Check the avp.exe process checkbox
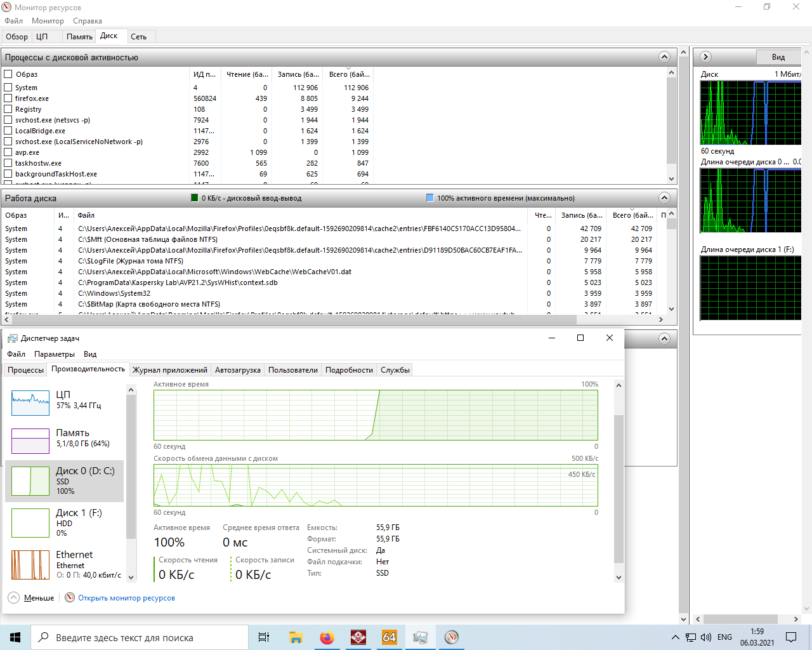The width and height of the screenshot is (812, 650). pos(8,152)
